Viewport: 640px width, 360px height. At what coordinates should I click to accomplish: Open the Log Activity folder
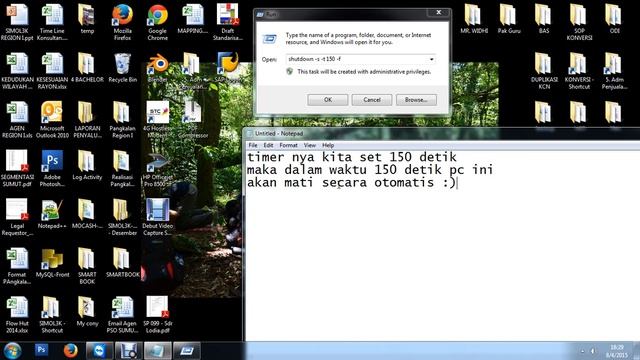87,165
